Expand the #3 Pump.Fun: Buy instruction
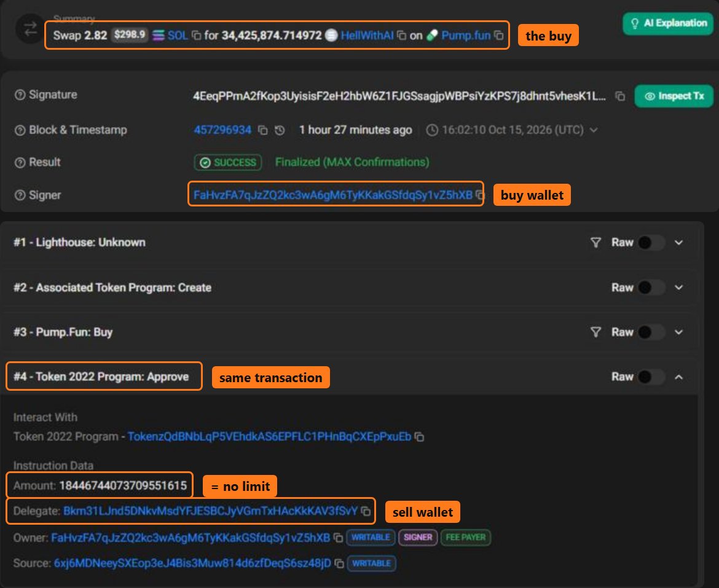719x588 pixels. [x=679, y=332]
